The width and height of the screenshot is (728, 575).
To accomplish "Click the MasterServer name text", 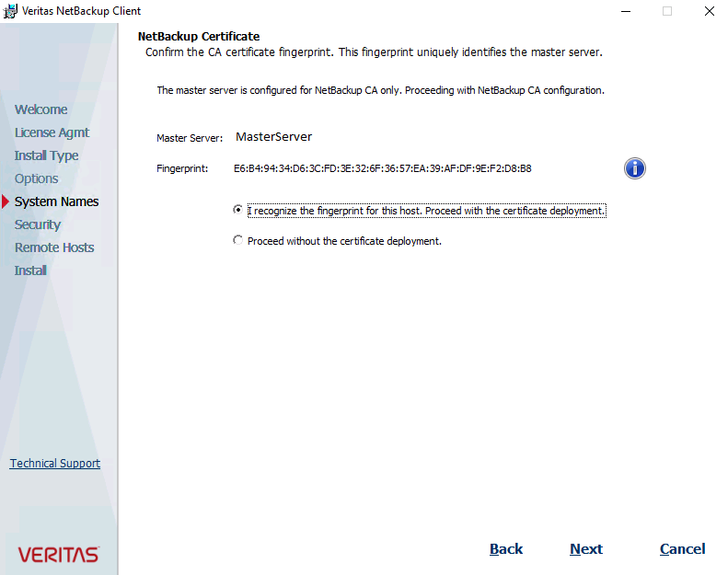I will (273, 137).
